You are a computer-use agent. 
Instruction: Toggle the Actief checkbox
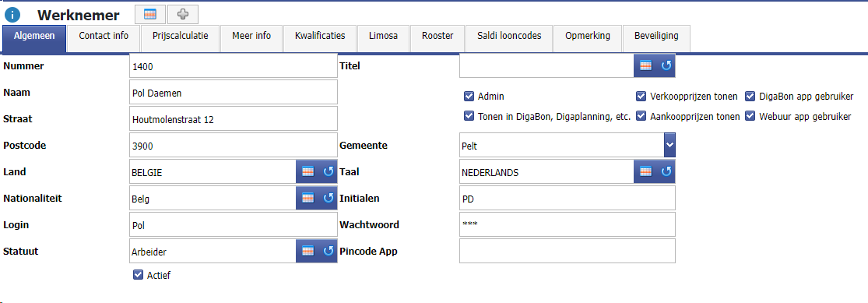click(139, 275)
